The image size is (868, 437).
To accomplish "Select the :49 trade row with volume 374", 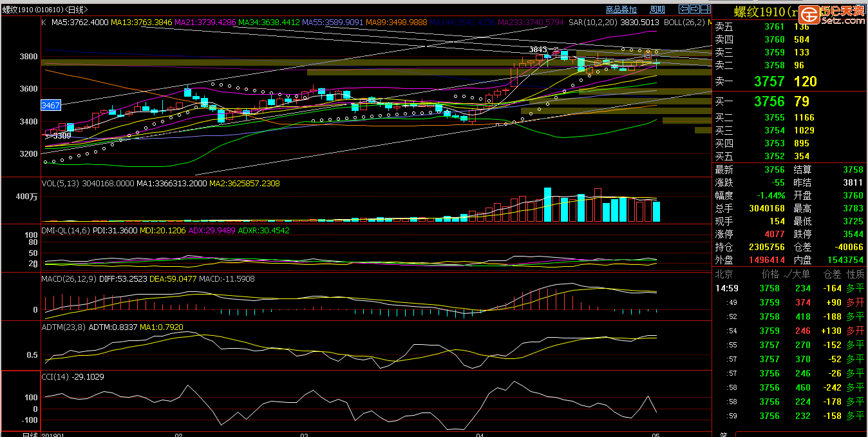I will 790,302.
